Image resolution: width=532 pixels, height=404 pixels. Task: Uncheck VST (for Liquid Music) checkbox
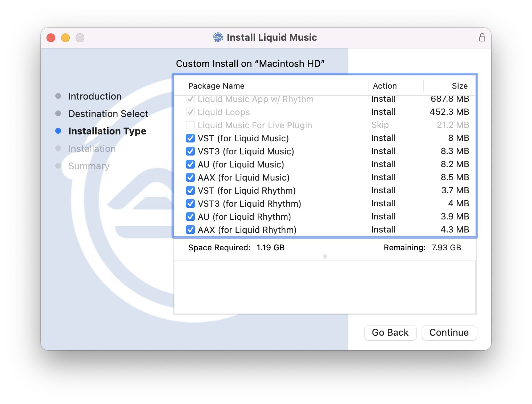point(190,138)
